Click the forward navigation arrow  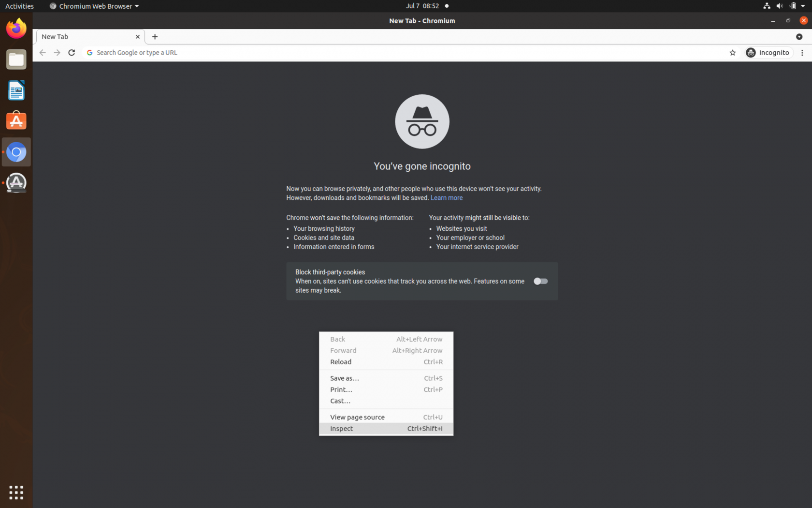click(x=57, y=53)
